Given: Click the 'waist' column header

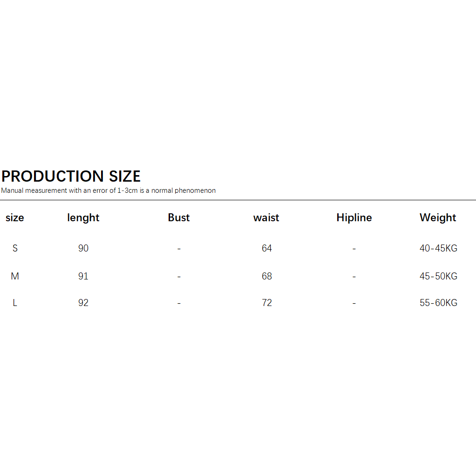Looking at the screenshot, I should pos(266,218).
